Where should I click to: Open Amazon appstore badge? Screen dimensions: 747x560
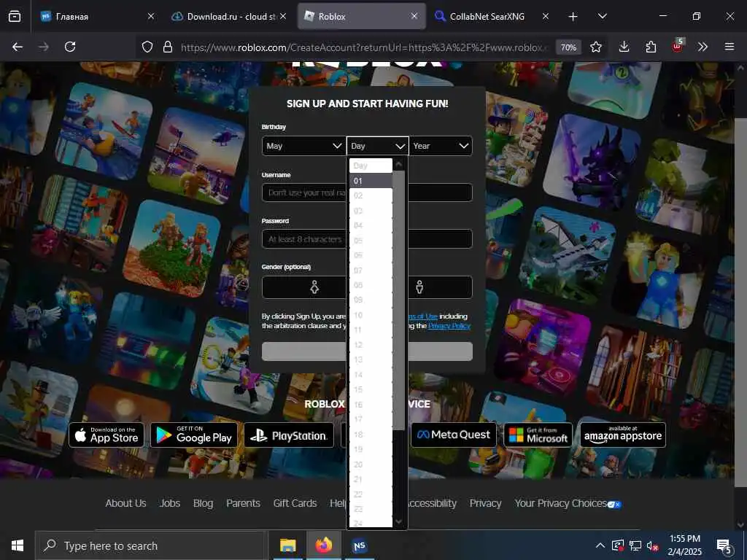623,435
